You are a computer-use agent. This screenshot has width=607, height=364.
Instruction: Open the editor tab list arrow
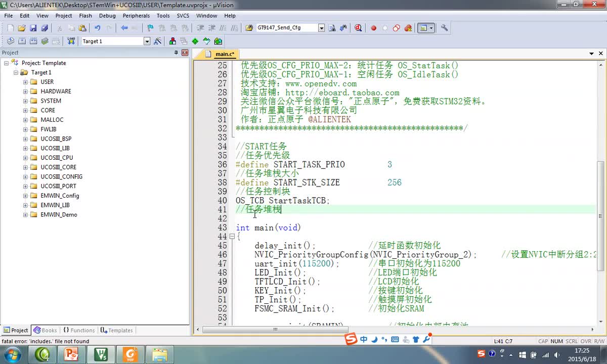click(591, 54)
